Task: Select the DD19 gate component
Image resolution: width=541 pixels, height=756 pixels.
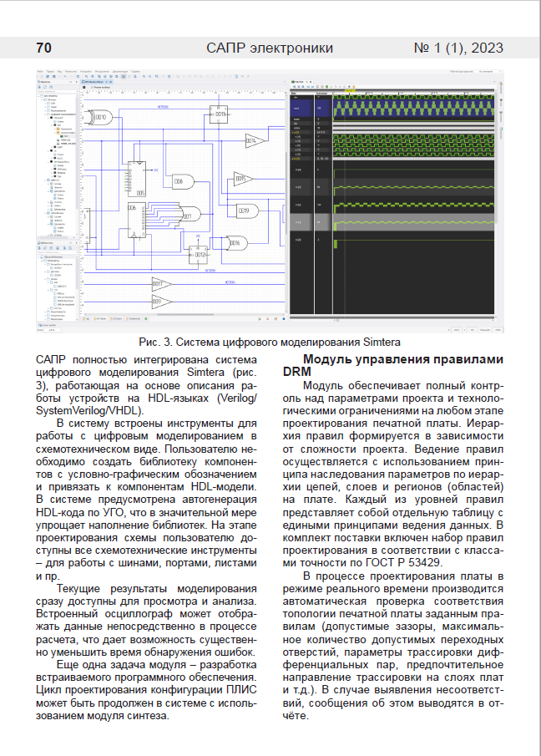Action: point(247,211)
